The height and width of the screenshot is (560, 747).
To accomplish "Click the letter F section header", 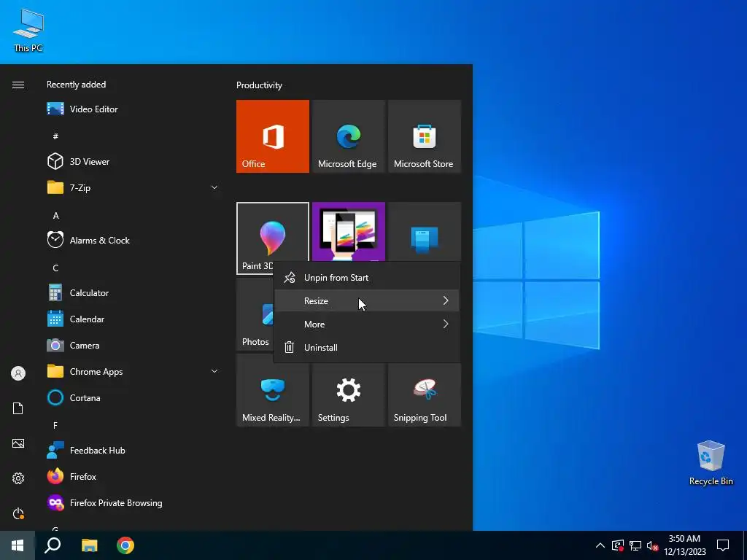I will click(55, 425).
